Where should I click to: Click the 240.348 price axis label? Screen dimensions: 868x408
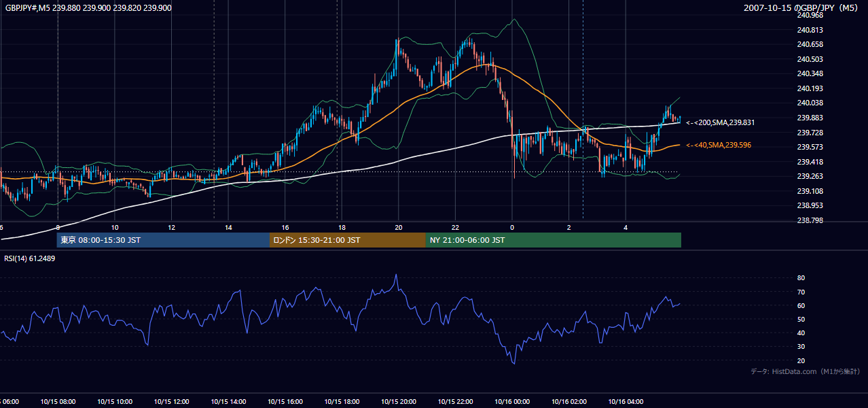point(810,73)
